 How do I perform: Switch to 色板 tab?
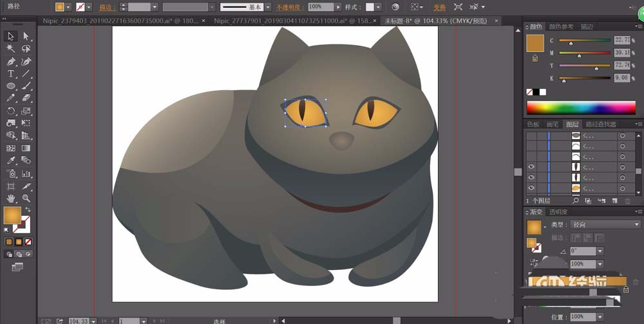(533, 124)
